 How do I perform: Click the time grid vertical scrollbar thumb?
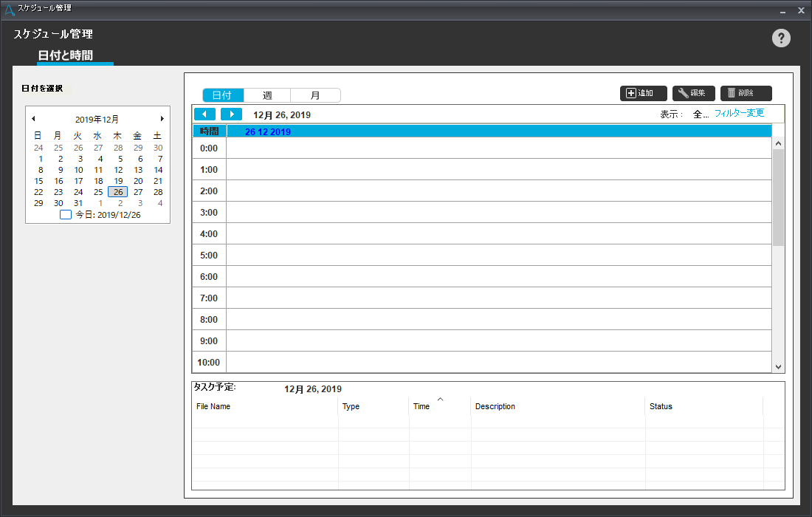coord(778,197)
